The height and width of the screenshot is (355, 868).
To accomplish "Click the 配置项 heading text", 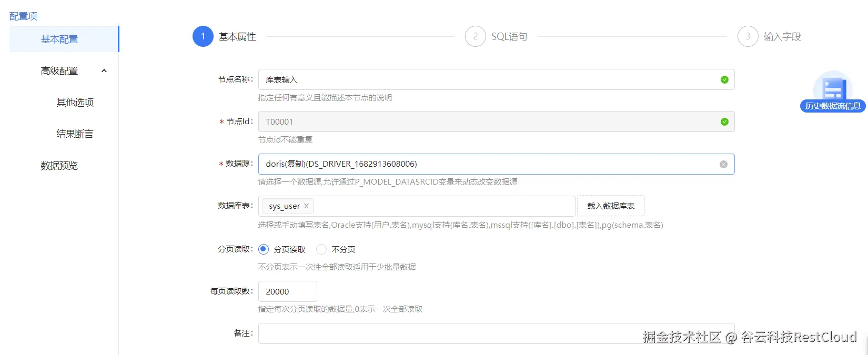I will [x=23, y=16].
